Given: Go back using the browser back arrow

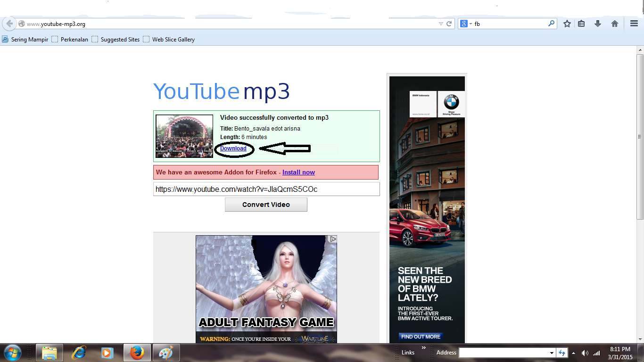Looking at the screenshot, I should [x=9, y=24].
